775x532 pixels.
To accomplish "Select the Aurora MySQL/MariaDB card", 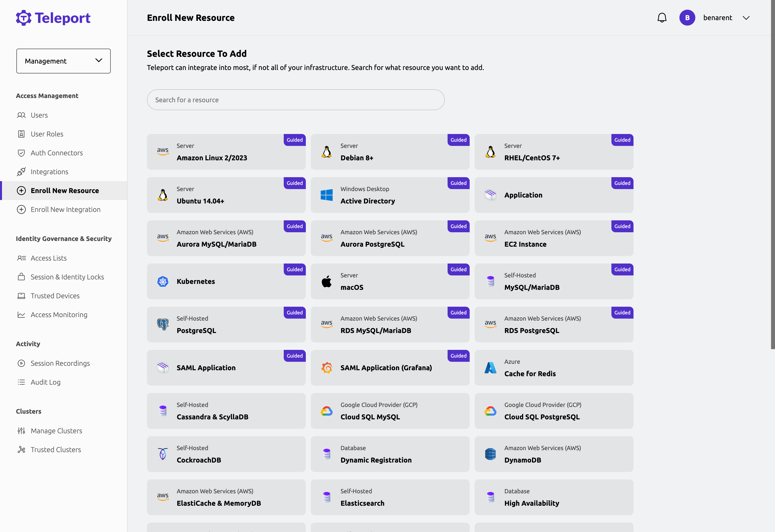I will click(226, 238).
